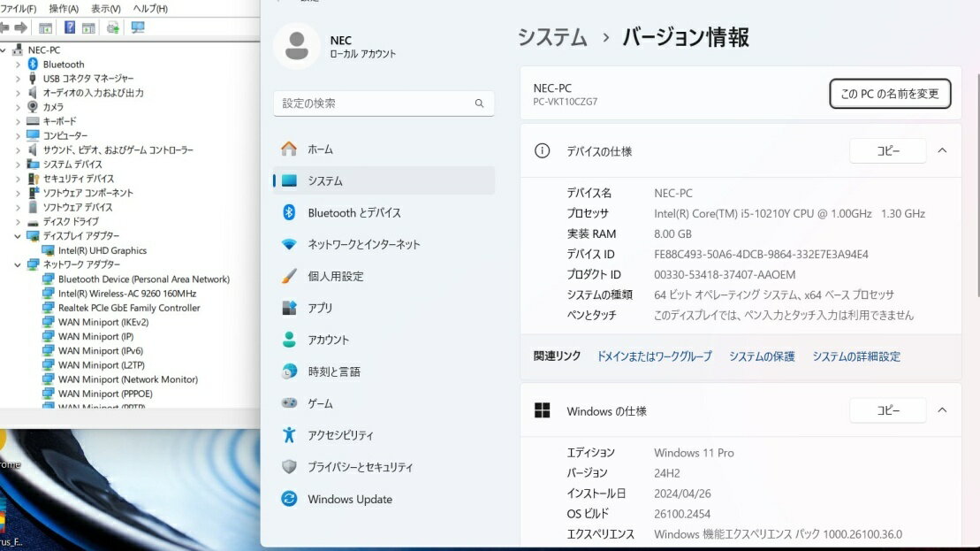
Task: Expand the オーディオの入力および出力 node
Action: point(18,93)
